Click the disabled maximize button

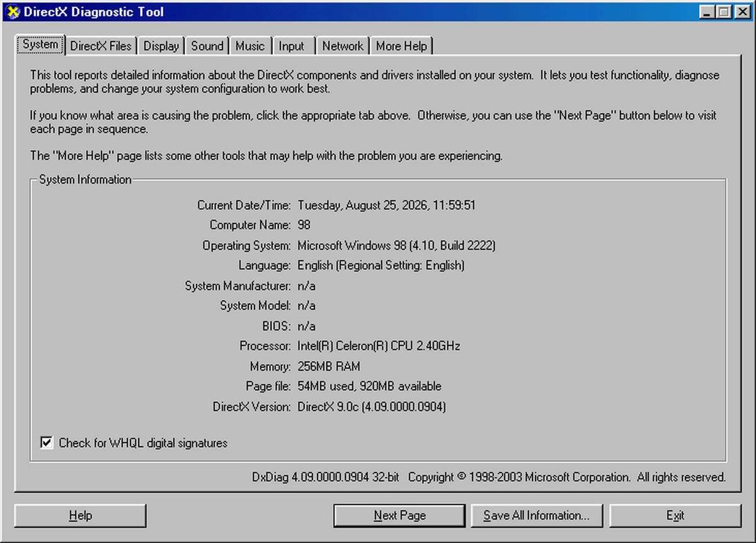[x=724, y=11]
